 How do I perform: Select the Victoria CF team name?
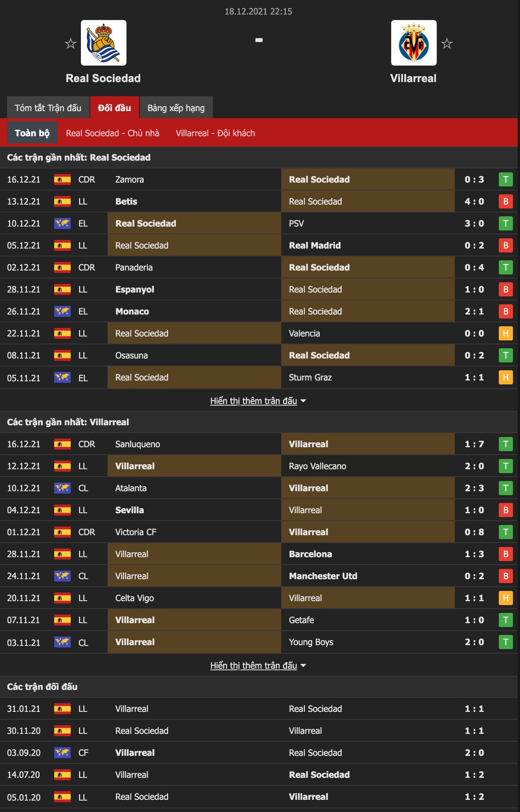tap(136, 532)
